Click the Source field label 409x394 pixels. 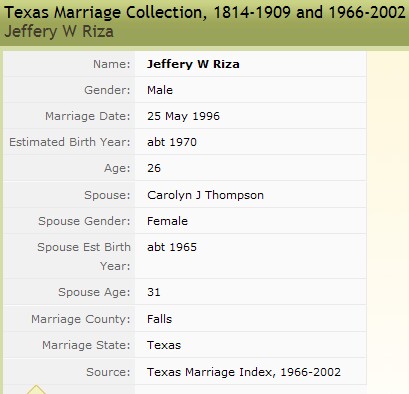pos(108,372)
